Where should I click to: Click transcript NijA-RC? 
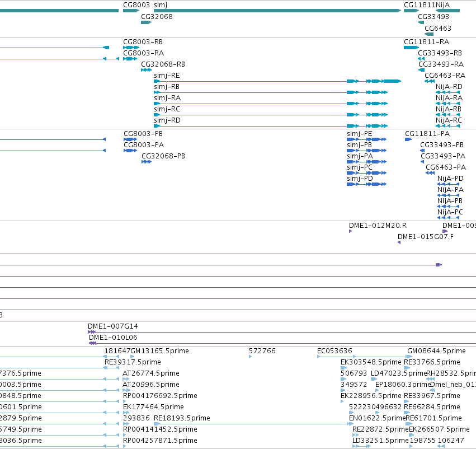click(x=449, y=120)
